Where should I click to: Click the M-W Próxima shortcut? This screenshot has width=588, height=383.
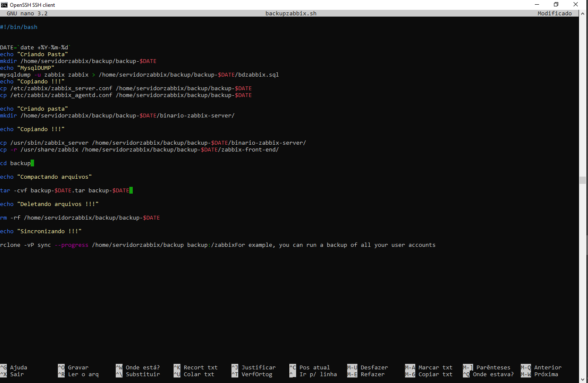(x=539, y=374)
